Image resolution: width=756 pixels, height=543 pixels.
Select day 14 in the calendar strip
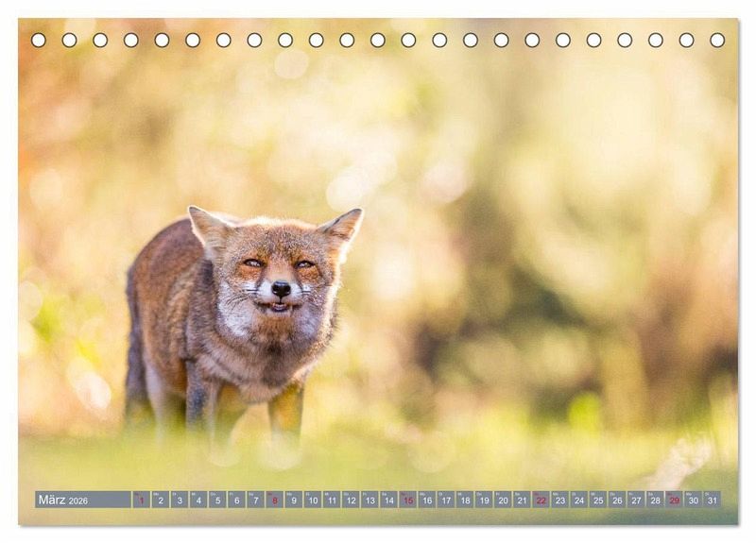389,500
